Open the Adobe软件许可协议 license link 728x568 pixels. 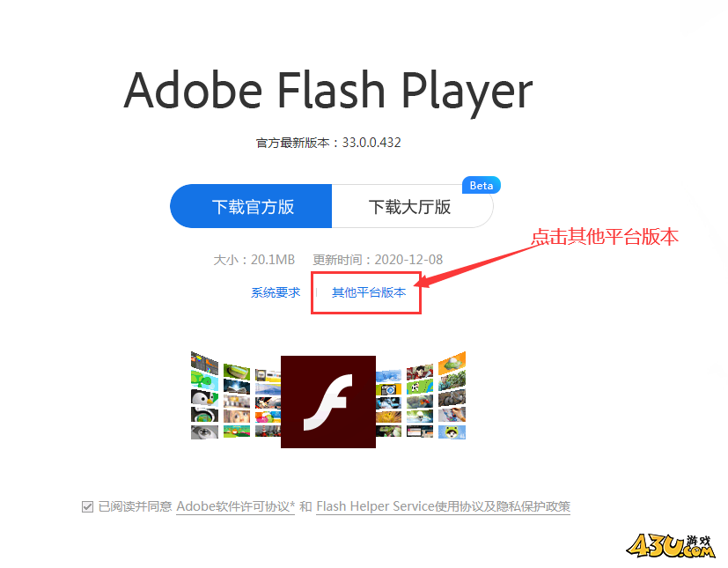[x=236, y=506]
